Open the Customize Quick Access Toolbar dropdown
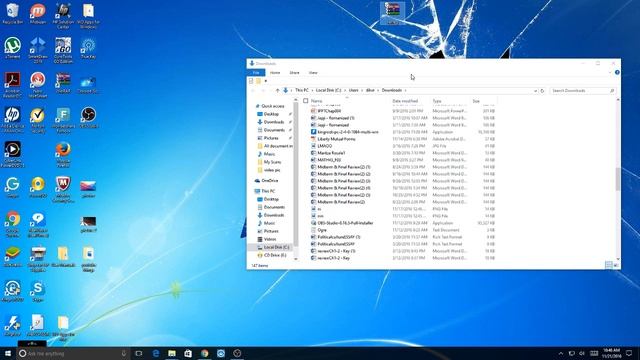The height and width of the screenshot is (360, 640). [x=266, y=81]
